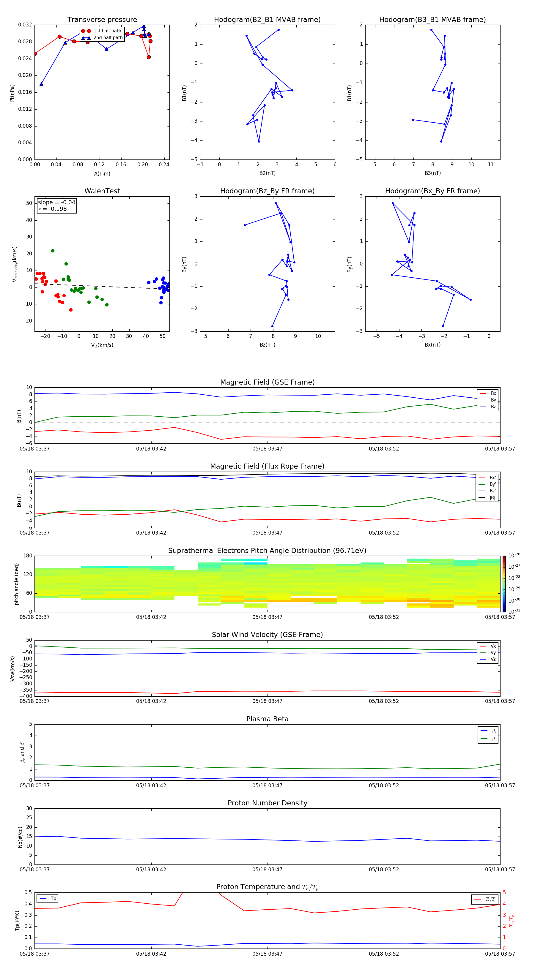Viewport: 535px width, 980px height.
Task: Click the "pitch angle (deg)" y-axis label
Action: click(x=16, y=584)
